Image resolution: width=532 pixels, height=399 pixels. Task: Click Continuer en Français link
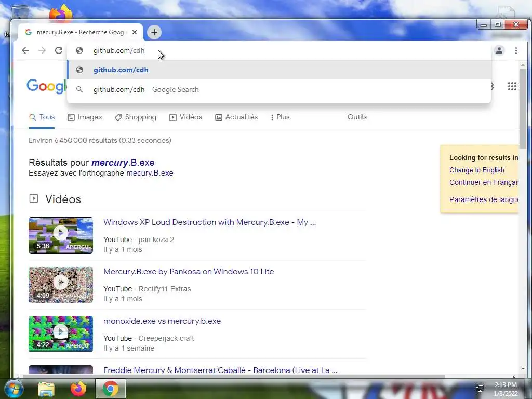click(x=484, y=182)
